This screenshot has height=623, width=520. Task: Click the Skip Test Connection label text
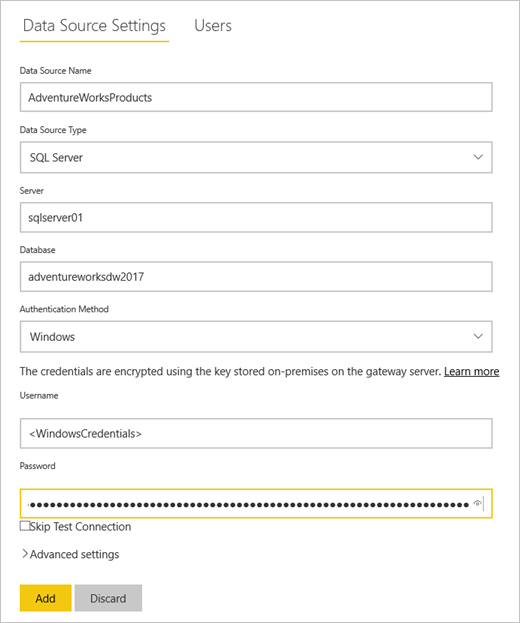click(x=80, y=527)
